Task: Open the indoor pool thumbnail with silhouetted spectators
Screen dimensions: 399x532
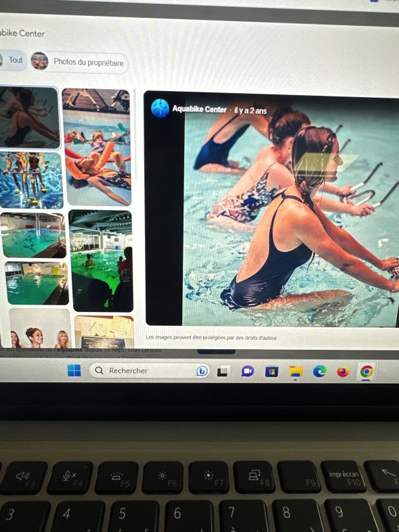Action: tap(100, 261)
